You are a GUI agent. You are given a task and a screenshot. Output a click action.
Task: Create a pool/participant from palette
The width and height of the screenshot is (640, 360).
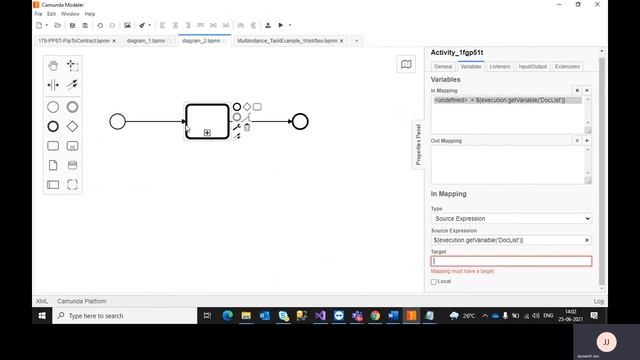click(53, 185)
